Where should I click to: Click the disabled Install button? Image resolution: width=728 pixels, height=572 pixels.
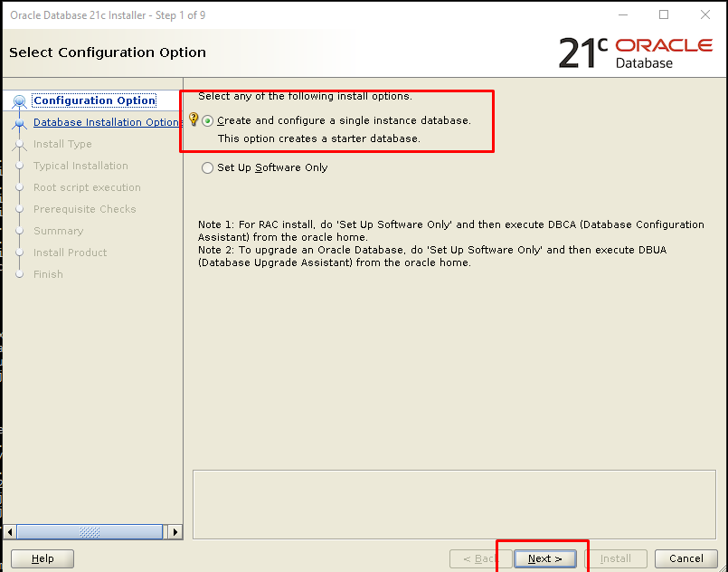[616, 558]
